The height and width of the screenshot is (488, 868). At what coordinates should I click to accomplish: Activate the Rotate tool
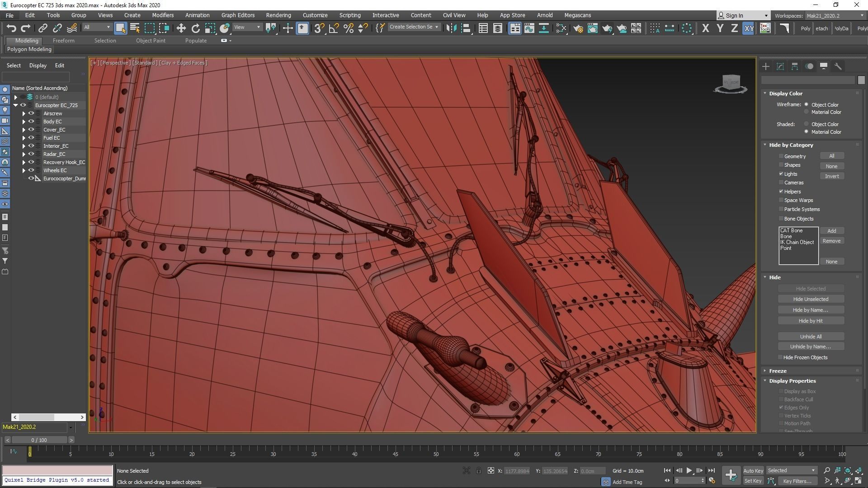pos(195,28)
